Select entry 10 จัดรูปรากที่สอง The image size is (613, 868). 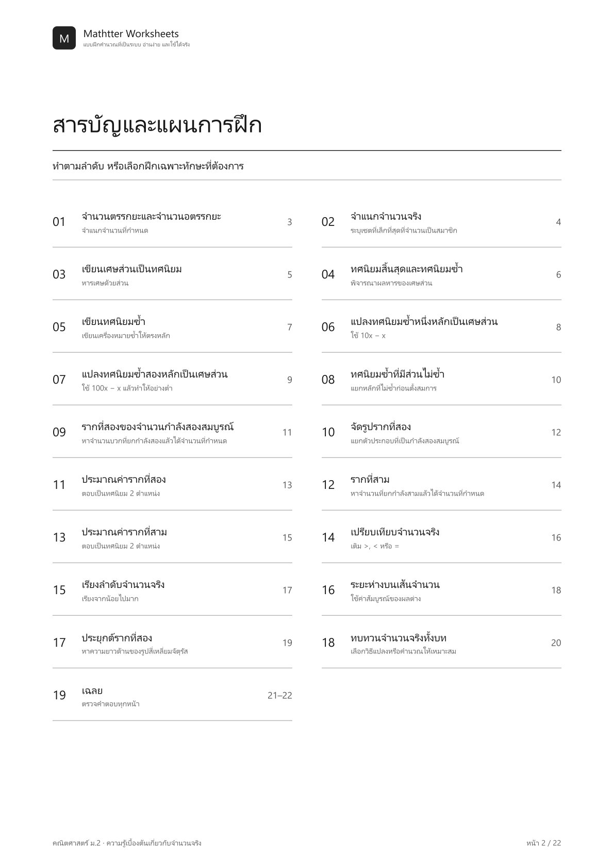[441, 432]
